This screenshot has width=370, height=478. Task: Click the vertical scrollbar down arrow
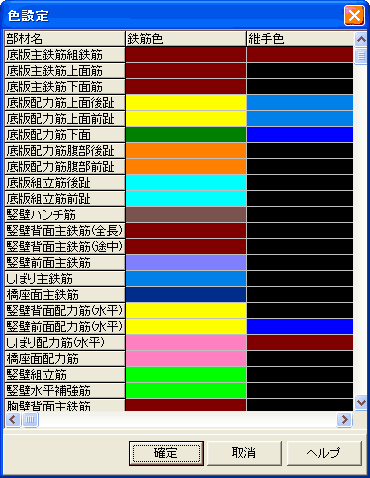point(361,402)
